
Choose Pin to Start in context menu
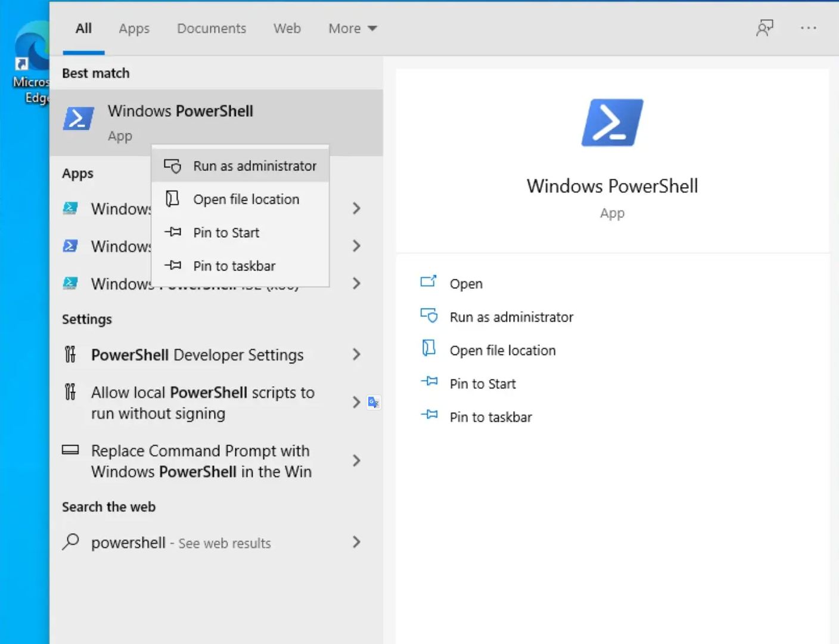click(240, 232)
